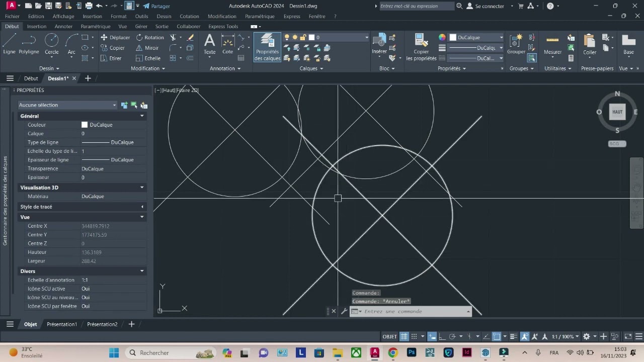Select the Cercle tool
The width and height of the screenshot is (644, 362).
pos(51,44)
